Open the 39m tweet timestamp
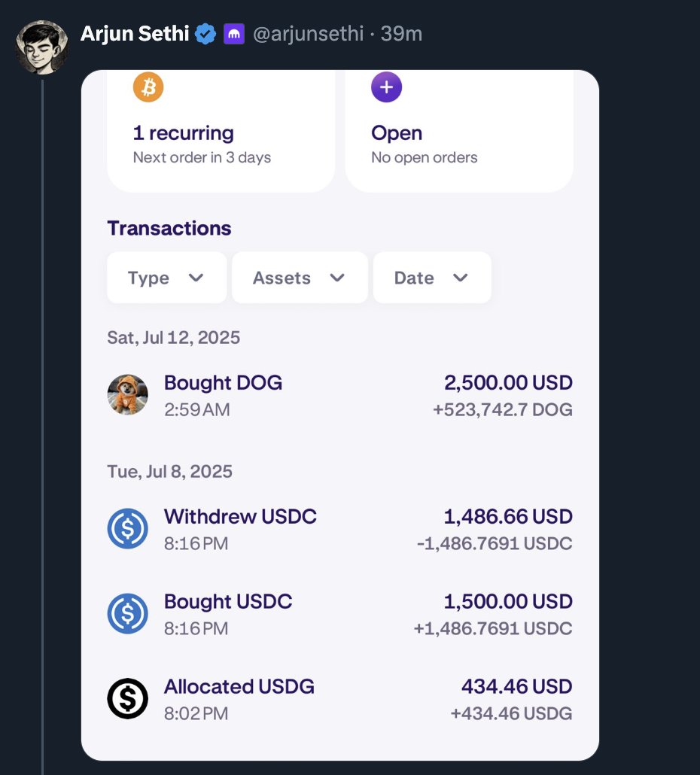Image resolution: width=700 pixels, height=775 pixels. pos(401,34)
